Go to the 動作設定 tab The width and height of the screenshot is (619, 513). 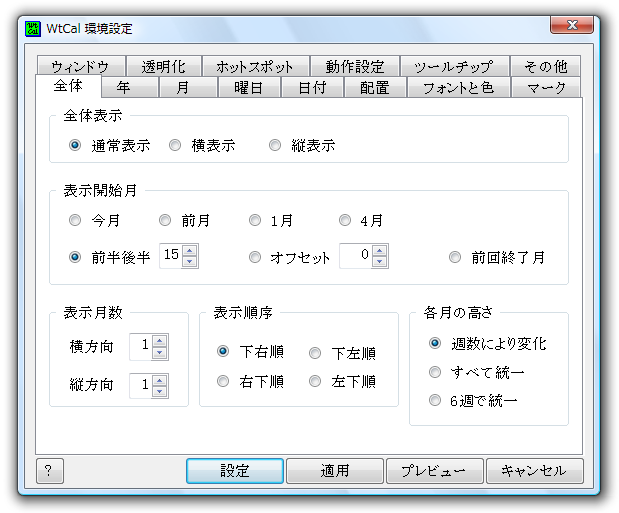click(355, 66)
